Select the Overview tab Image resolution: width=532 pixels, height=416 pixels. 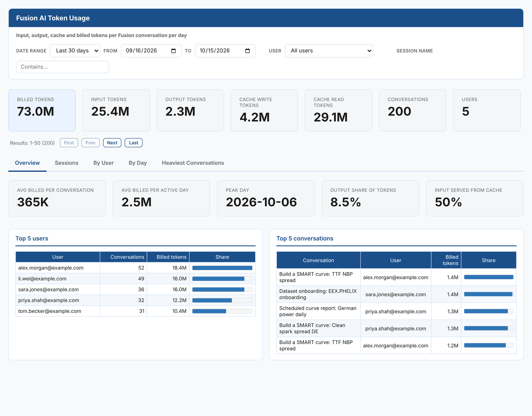(27, 163)
